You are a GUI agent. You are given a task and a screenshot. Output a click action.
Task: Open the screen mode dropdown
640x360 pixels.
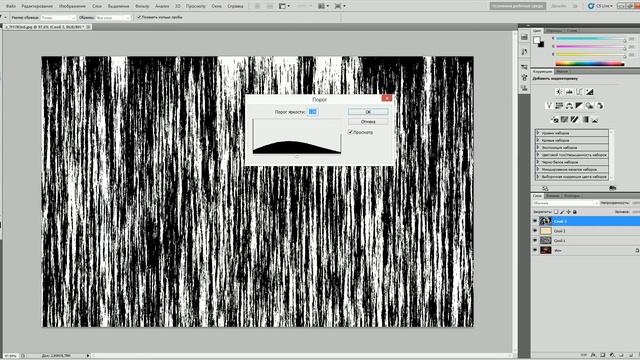click(x=340, y=6)
